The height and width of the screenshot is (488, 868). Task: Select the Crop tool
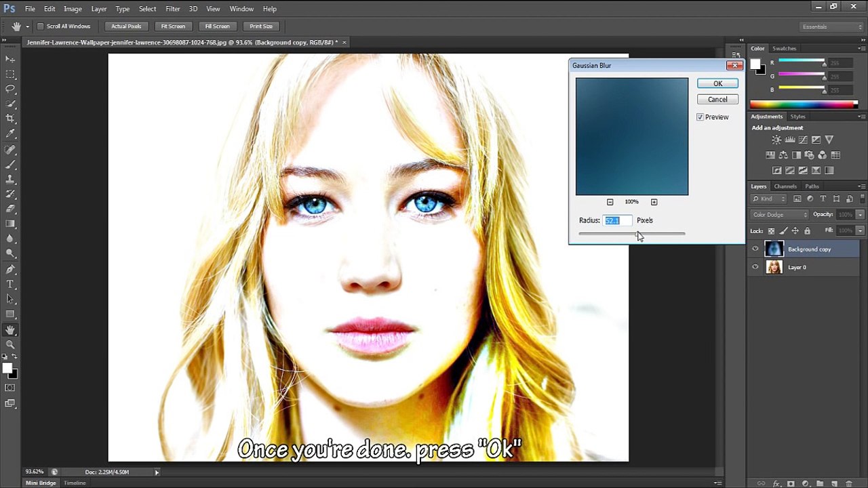point(10,119)
